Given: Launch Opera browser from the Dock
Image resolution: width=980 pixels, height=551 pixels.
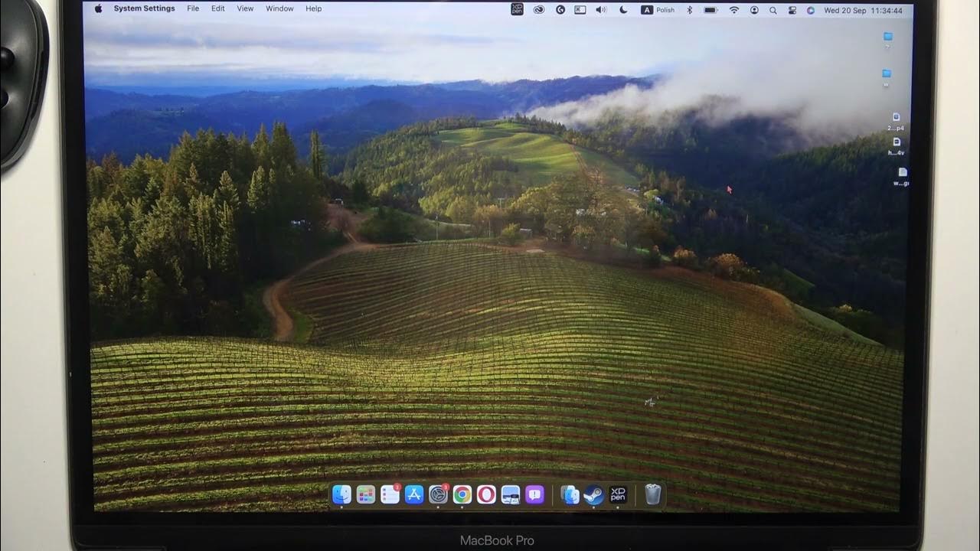Looking at the screenshot, I should tap(486, 495).
